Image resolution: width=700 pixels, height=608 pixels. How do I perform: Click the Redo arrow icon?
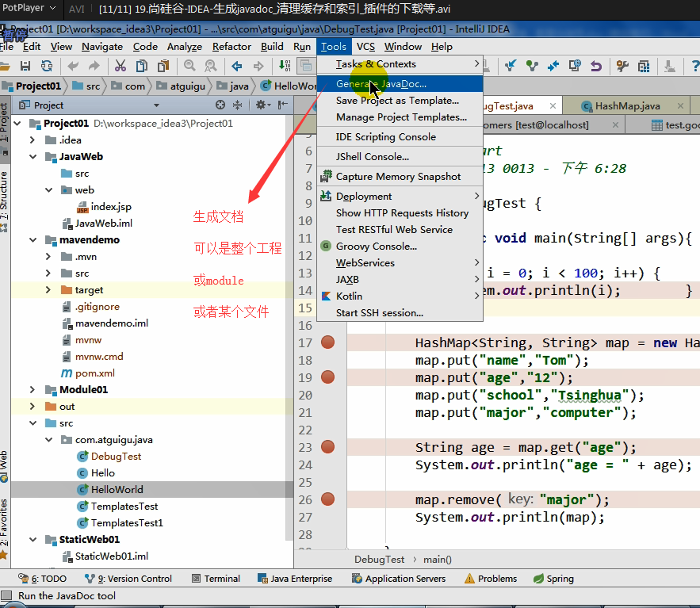(x=94, y=66)
